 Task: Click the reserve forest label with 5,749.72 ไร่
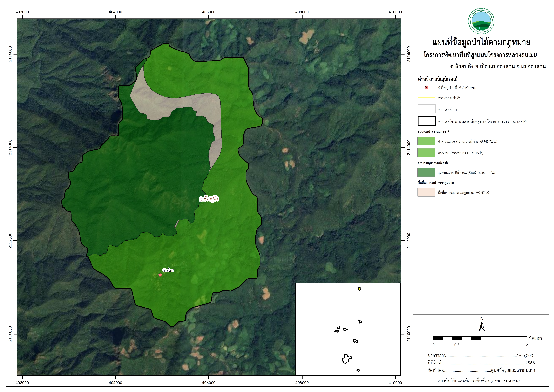coord(468,141)
